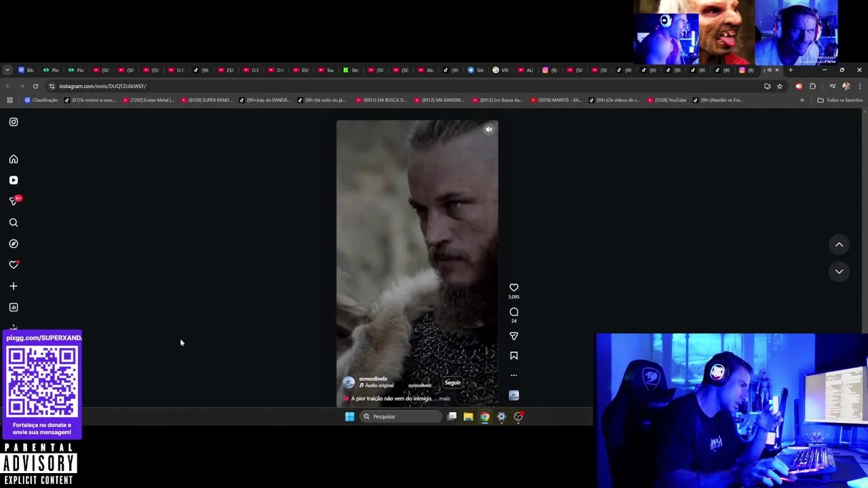Open the site information icon in address bar
This screenshot has height=488, width=868.
(x=52, y=86)
